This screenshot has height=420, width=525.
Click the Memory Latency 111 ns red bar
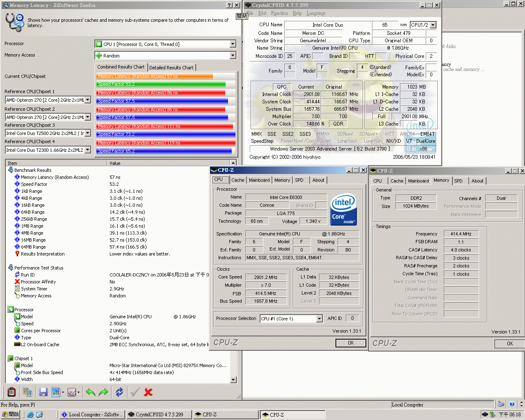point(165,126)
